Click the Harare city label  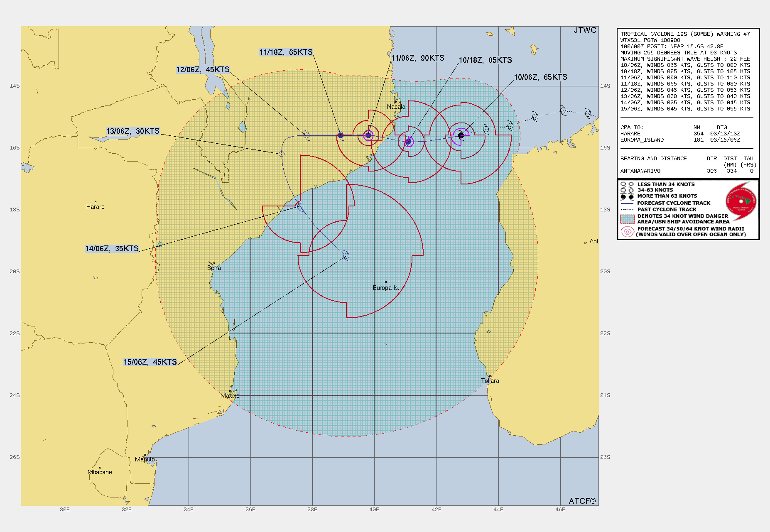95,207
